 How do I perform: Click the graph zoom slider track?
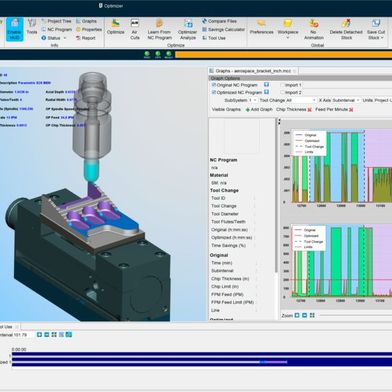pos(355,315)
